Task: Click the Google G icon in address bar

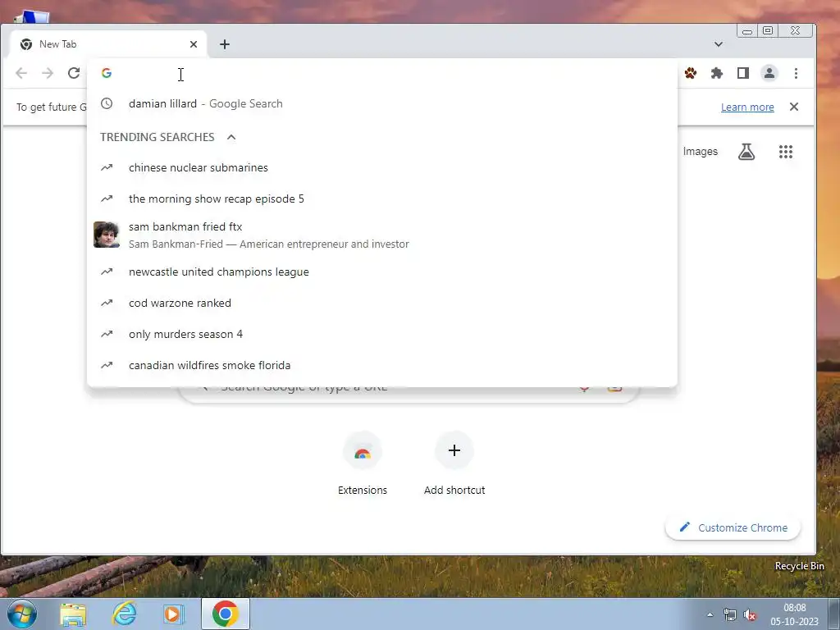Action: (x=107, y=73)
